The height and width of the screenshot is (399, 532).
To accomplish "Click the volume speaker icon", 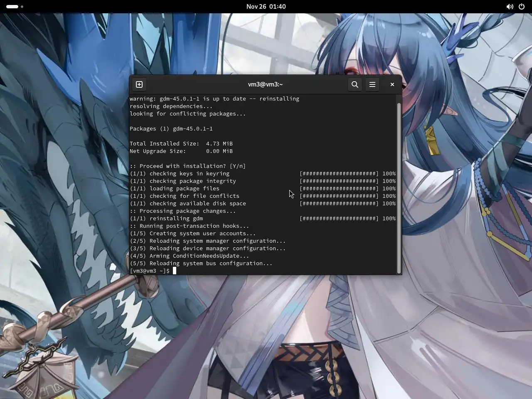I will 510,7.
